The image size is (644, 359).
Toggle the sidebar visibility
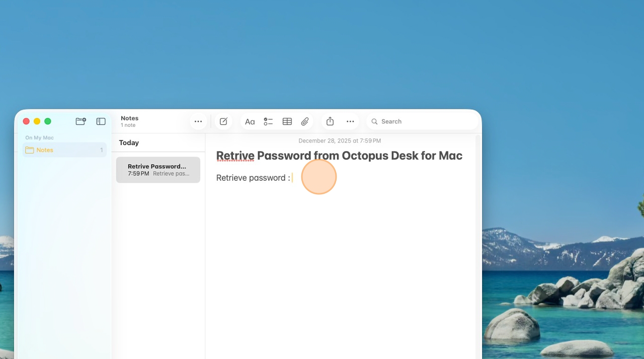(101, 121)
